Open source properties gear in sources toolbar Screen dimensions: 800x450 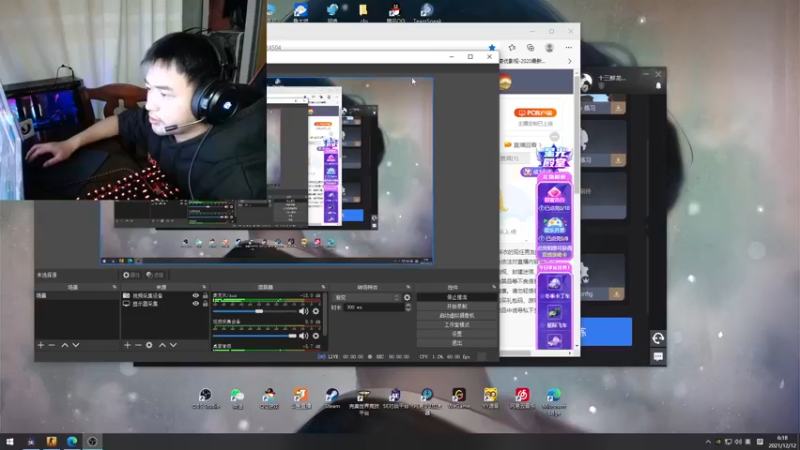[149, 345]
